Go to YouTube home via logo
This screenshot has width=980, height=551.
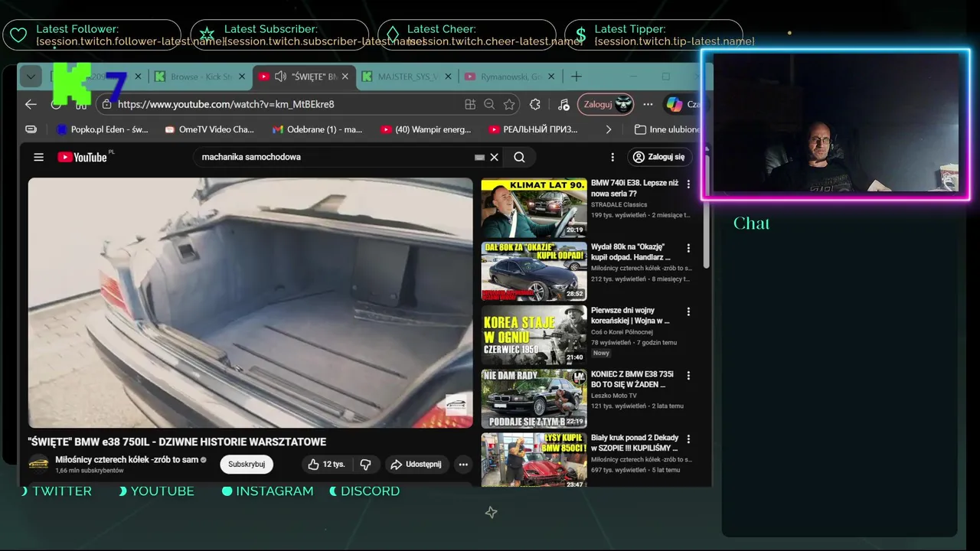[x=83, y=157]
